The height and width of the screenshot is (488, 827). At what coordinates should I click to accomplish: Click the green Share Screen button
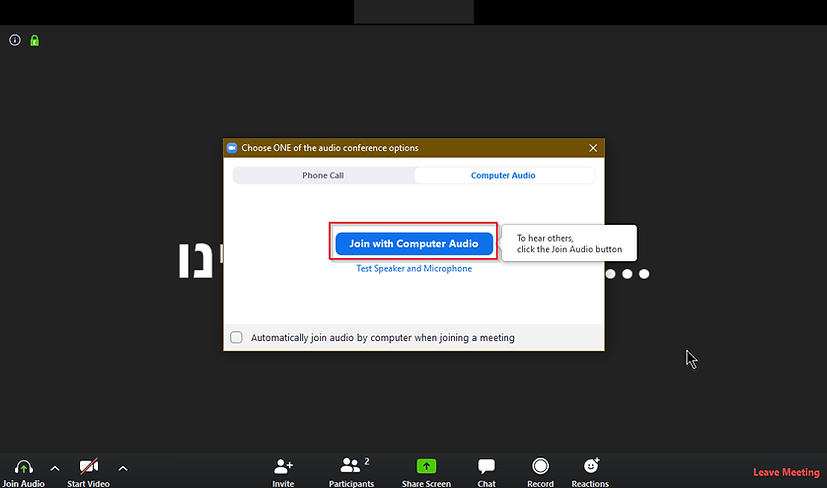click(426, 472)
